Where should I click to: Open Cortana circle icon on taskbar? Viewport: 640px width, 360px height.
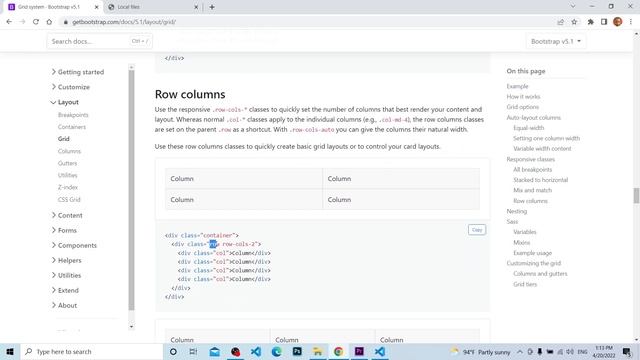173,351
